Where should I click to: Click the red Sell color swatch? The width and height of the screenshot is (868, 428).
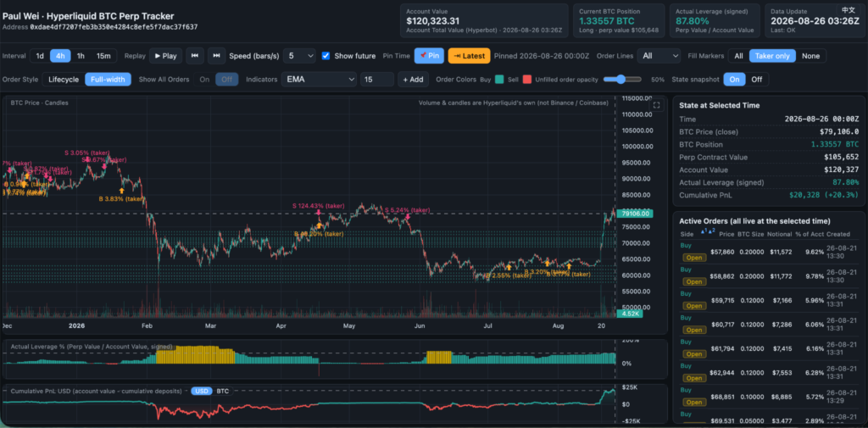[x=527, y=80]
